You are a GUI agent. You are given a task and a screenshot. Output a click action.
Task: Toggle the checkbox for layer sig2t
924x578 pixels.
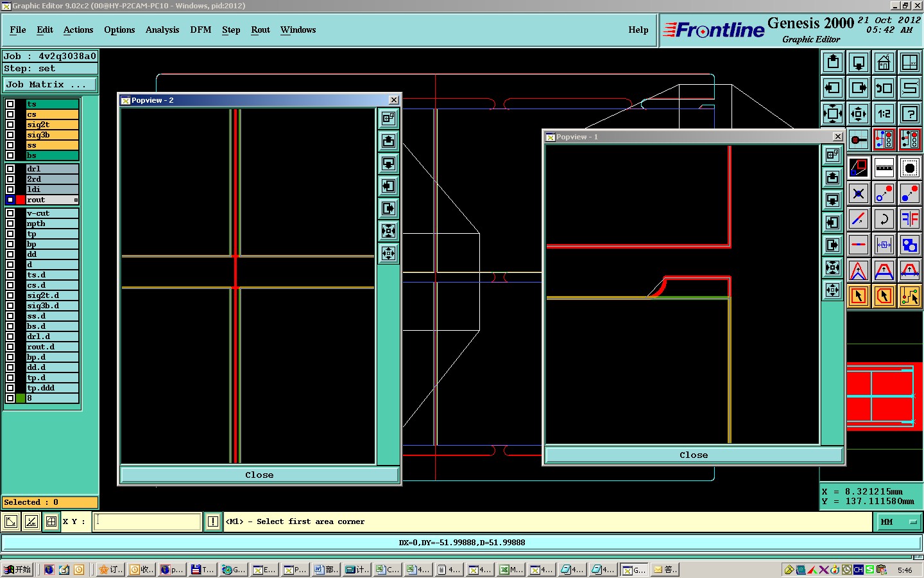[x=10, y=125]
